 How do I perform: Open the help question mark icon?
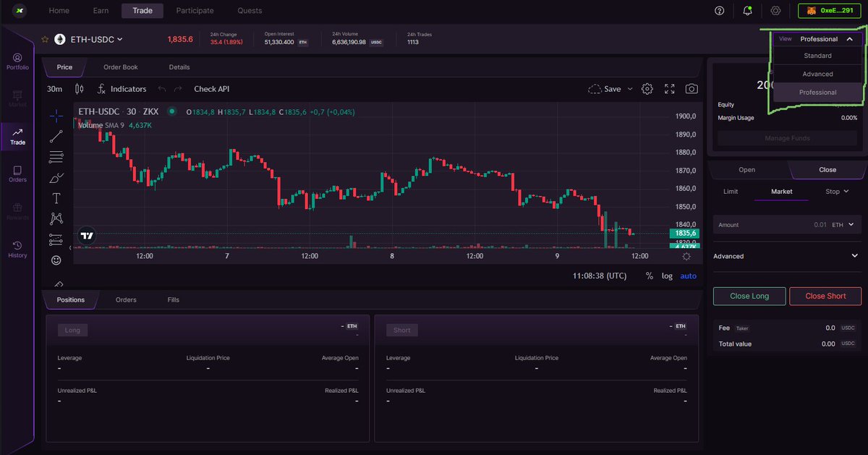[719, 11]
